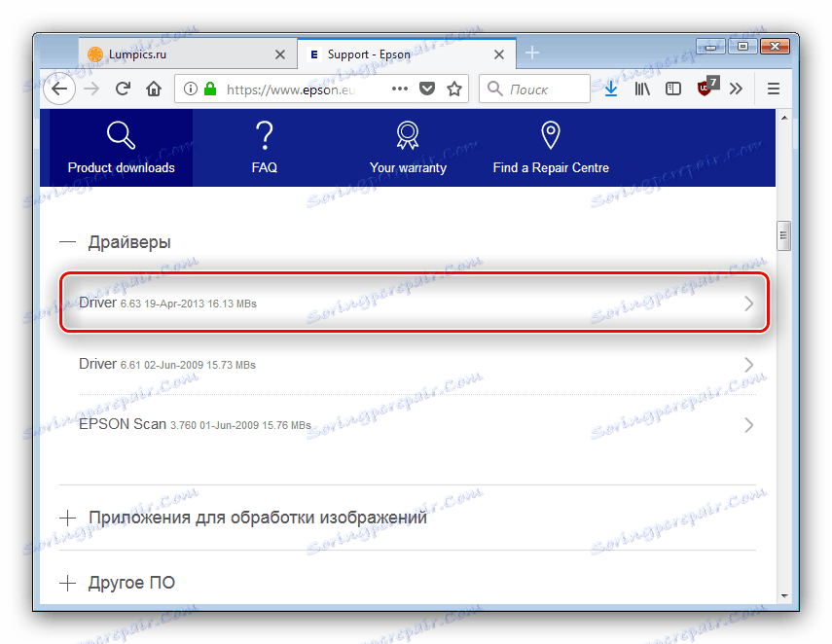This screenshot has width=832, height=644.
Task: Close the Support - Epson tab
Action: [x=499, y=54]
